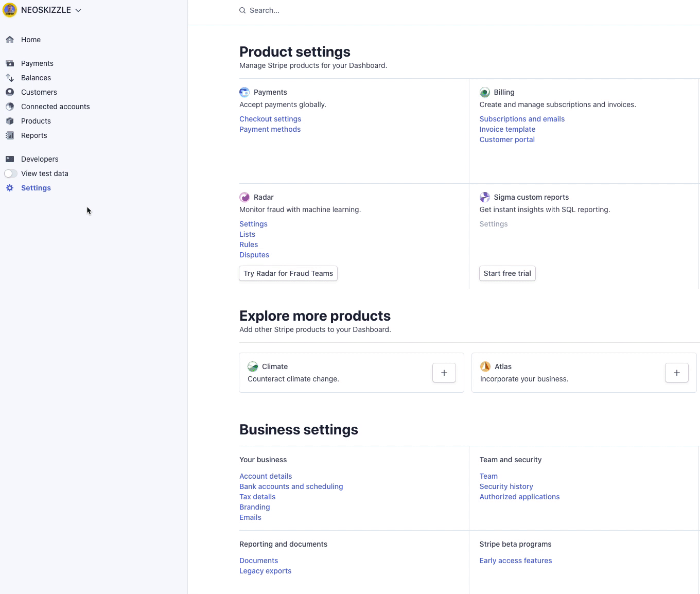Click the Business settings heading
Viewport: 700px width, 594px height.
(x=299, y=429)
